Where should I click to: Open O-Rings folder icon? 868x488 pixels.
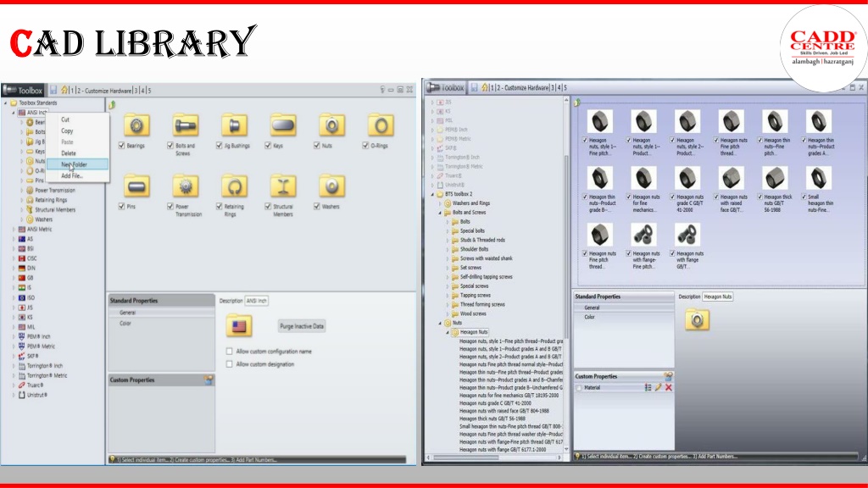point(381,125)
